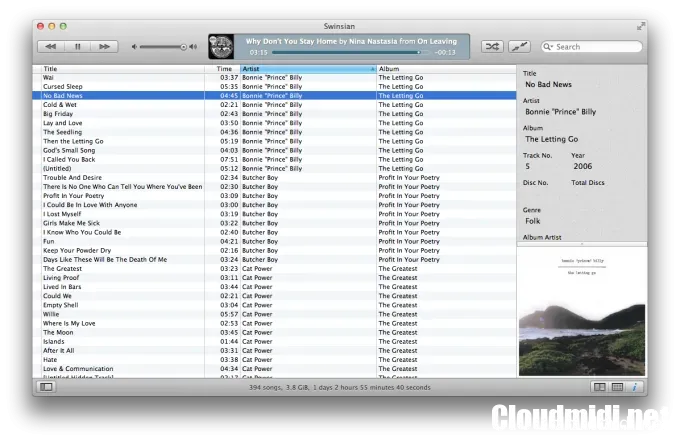
Task: Pause the currently playing song
Action: pyautogui.click(x=77, y=47)
